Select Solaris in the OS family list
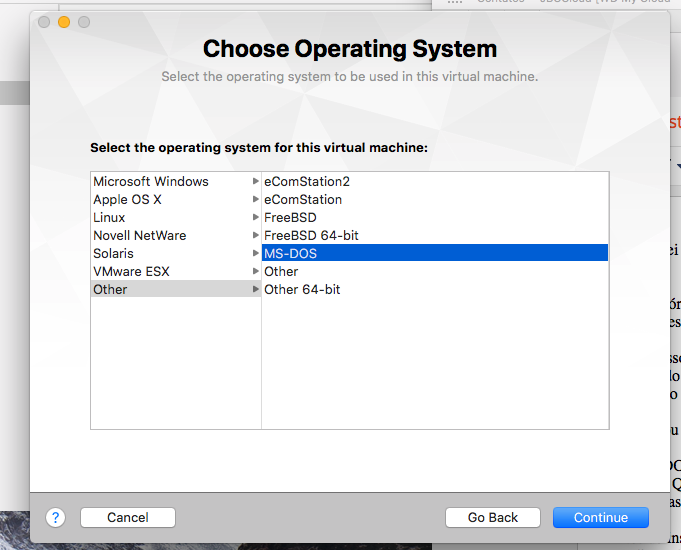The width and height of the screenshot is (681, 550). tap(113, 254)
